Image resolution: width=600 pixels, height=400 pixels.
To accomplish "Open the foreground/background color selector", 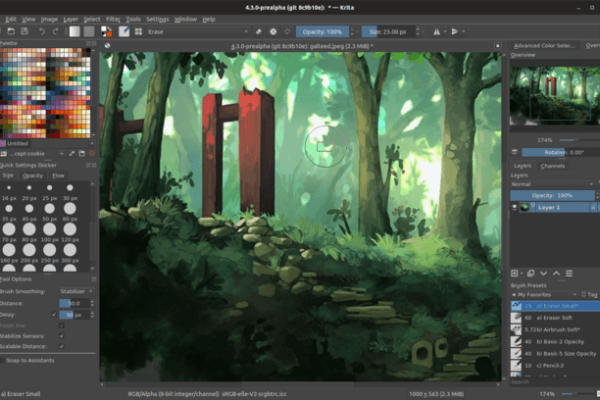I will tap(106, 31).
